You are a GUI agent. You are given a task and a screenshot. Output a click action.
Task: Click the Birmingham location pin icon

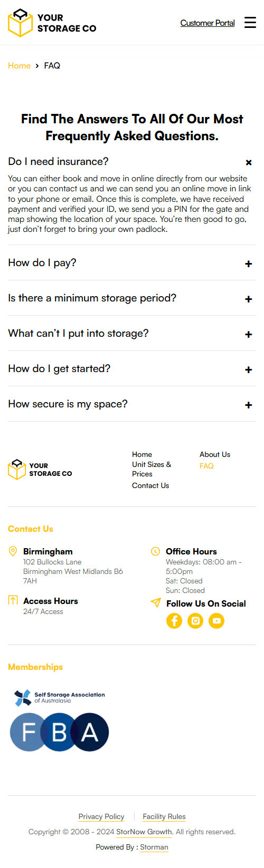(13, 551)
